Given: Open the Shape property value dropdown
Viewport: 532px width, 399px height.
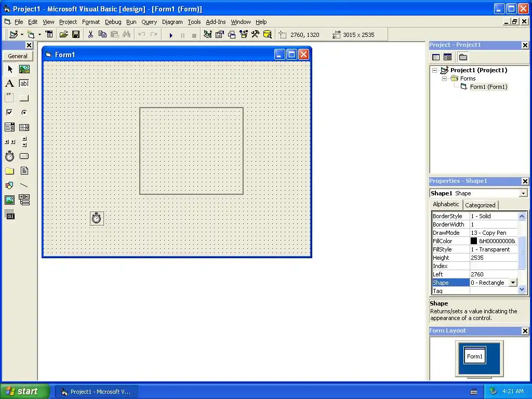Looking at the screenshot, I should pyautogui.click(x=513, y=283).
